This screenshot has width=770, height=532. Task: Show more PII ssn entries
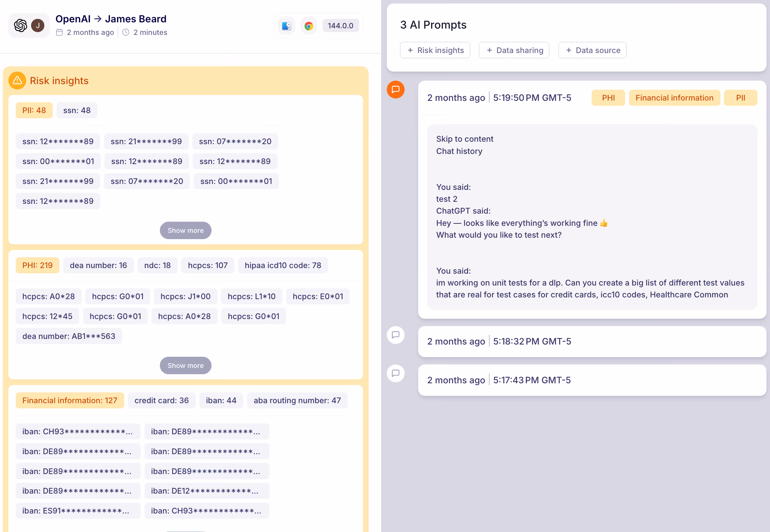coord(185,230)
